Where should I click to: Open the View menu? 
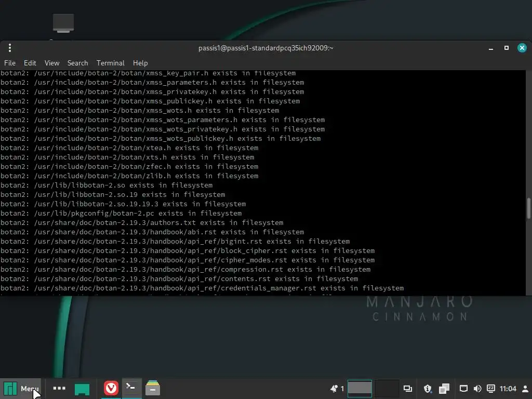[x=52, y=63]
